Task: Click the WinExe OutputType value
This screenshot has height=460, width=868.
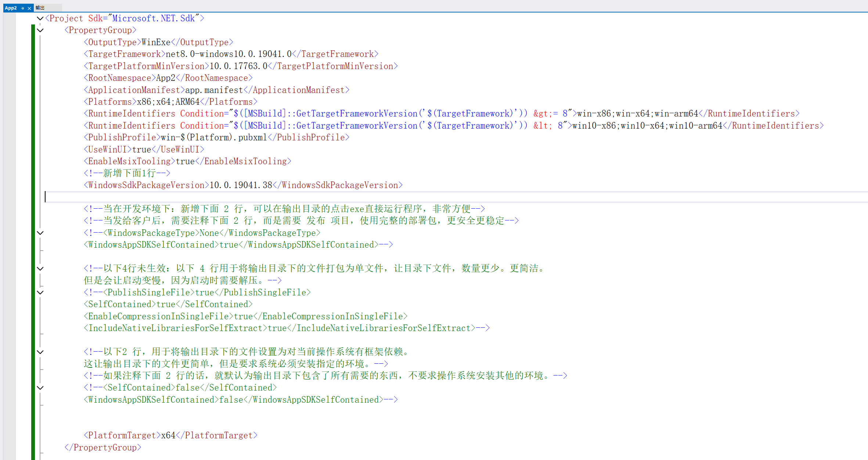Action: (156, 42)
